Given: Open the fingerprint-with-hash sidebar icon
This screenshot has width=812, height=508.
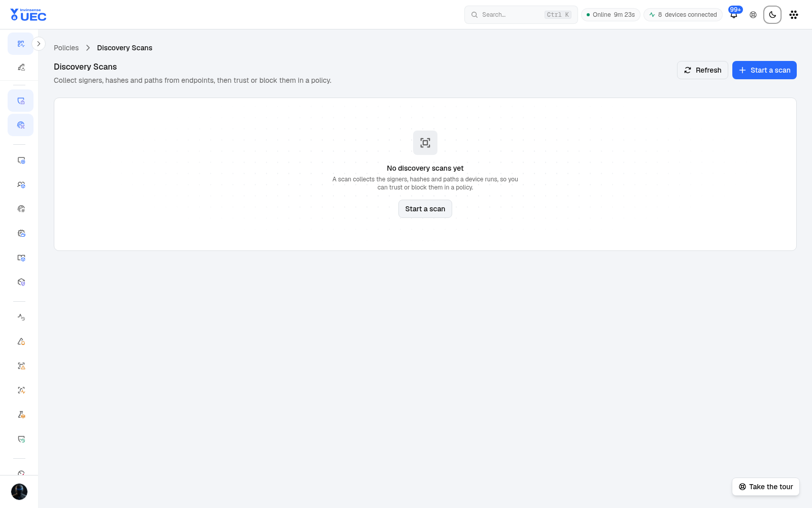Looking at the screenshot, I should tap(21, 209).
